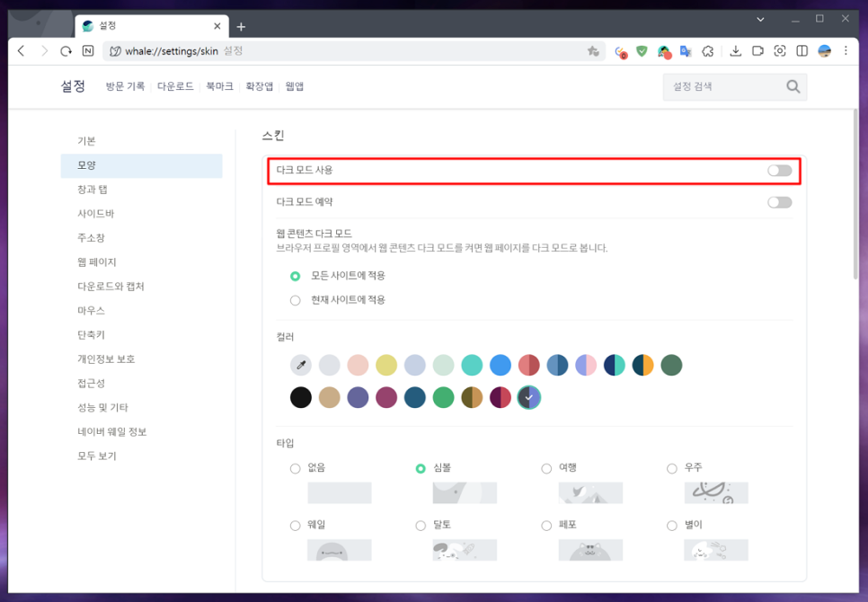
Task: Open the tab list chevron
Action: tap(760, 20)
